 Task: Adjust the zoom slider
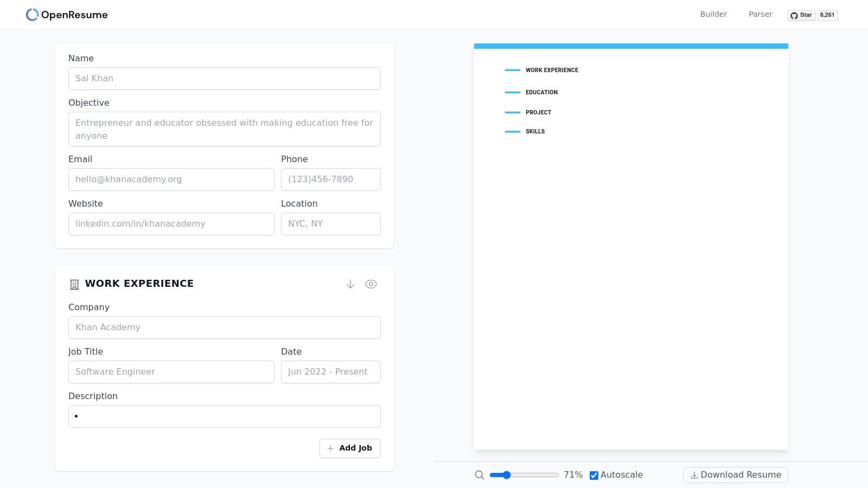coord(506,474)
